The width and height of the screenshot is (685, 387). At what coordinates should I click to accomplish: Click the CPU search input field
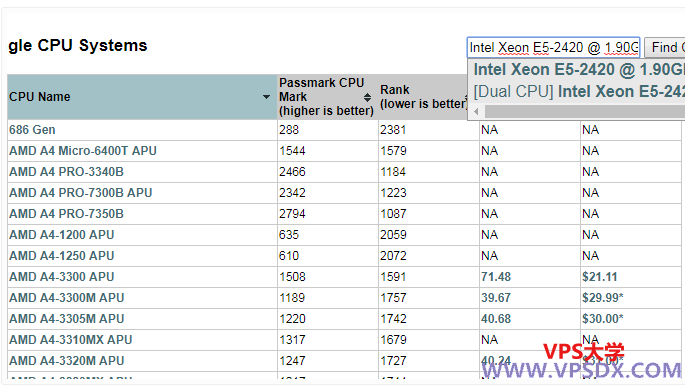554,47
